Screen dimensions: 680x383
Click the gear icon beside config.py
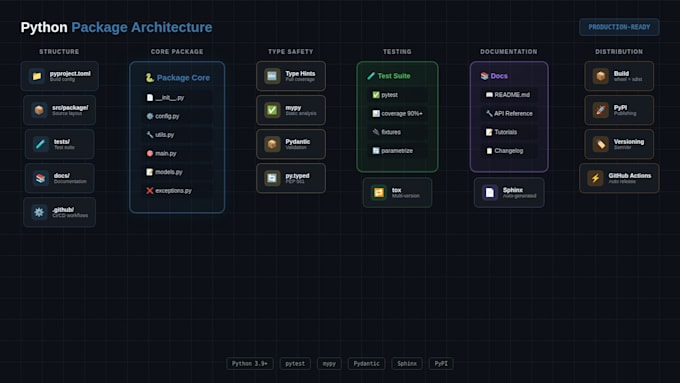point(150,116)
